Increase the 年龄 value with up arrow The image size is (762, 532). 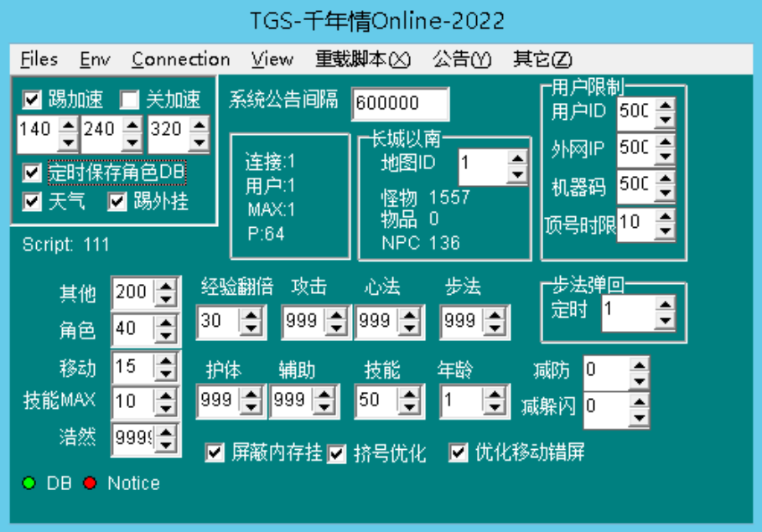[494, 395]
